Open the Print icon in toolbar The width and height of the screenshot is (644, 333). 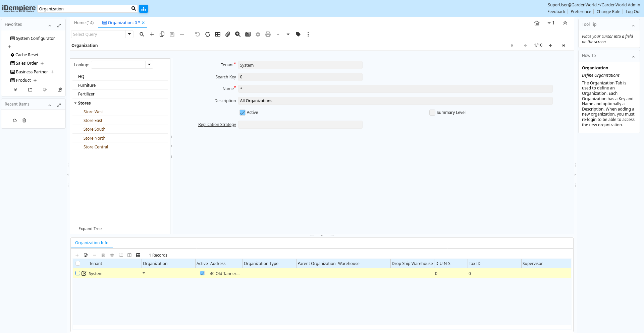268,34
